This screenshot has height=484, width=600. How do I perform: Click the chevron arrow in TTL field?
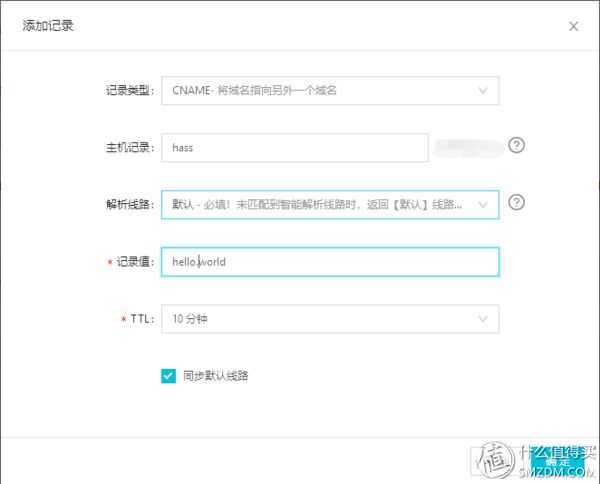pos(483,319)
